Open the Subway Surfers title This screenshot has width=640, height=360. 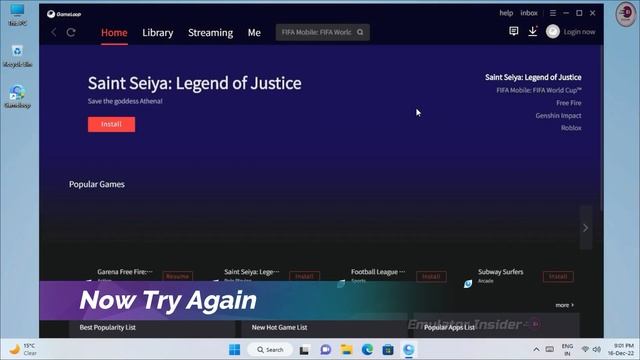click(500, 272)
